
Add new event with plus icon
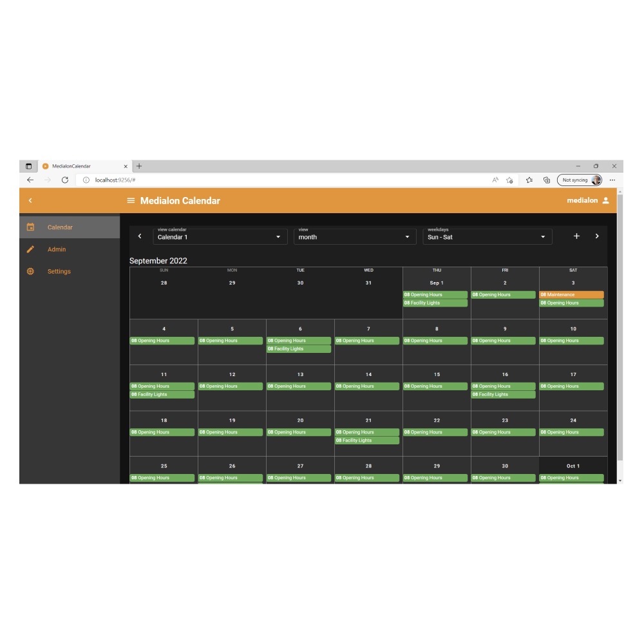(x=576, y=236)
